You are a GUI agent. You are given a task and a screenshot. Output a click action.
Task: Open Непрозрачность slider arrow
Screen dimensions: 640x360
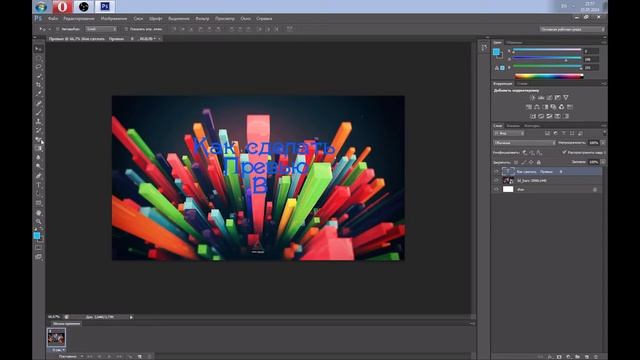(x=603, y=143)
